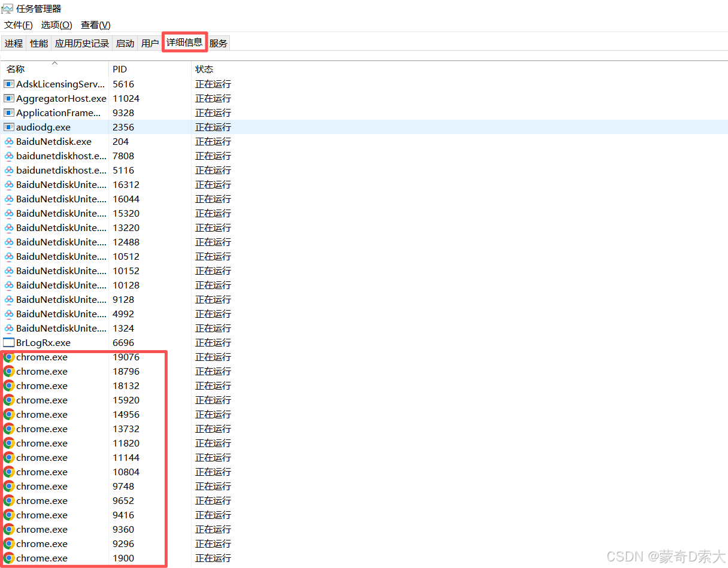Screen dimensions: 728x568
Task: Select BaiduNetdiskUnite name with PID 4992
Action: coord(61,314)
